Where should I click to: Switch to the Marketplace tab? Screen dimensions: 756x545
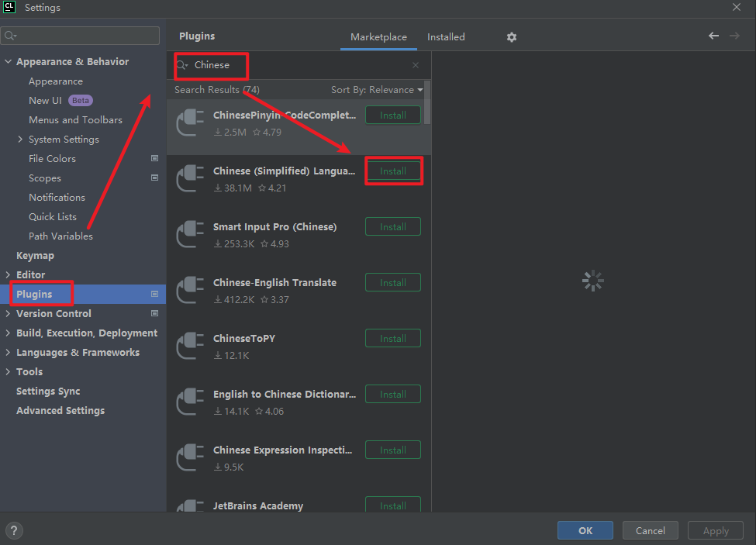(378, 37)
